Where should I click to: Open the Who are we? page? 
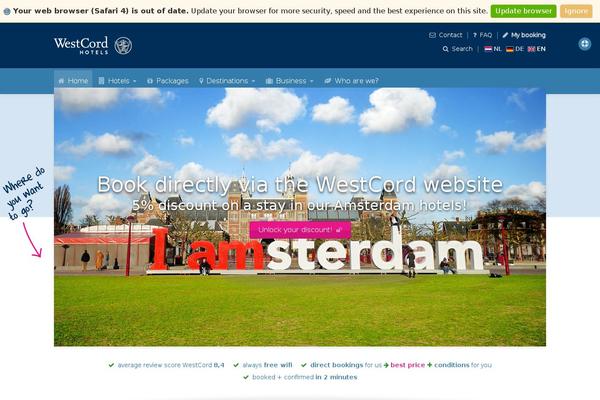pyautogui.click(x=351, y=81)
